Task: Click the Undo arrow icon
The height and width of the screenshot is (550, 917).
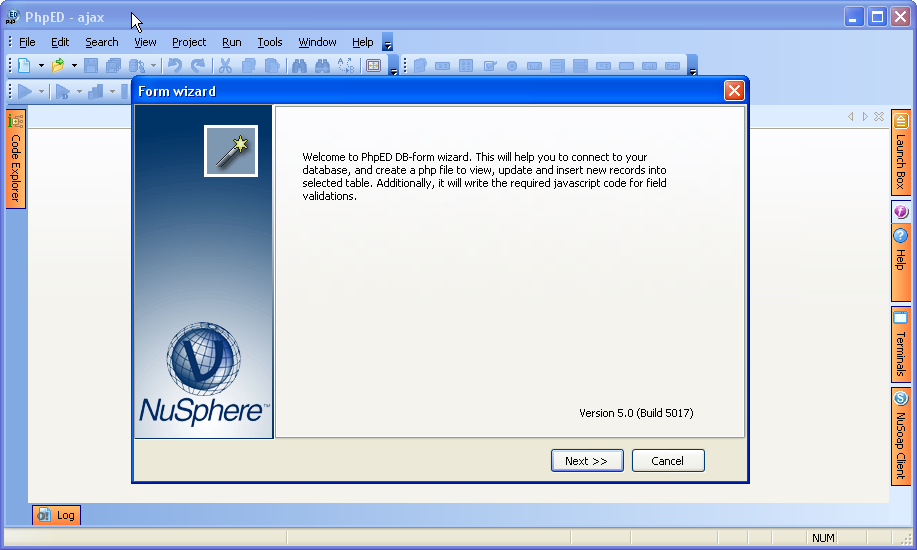Action: 174,66
